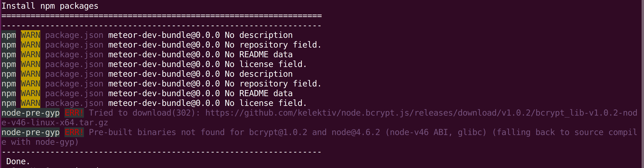Click node-pre-gyp prefix on the "Tried to download" line
Viewport: 644px width, 168px height.
[x=31, y=113]
